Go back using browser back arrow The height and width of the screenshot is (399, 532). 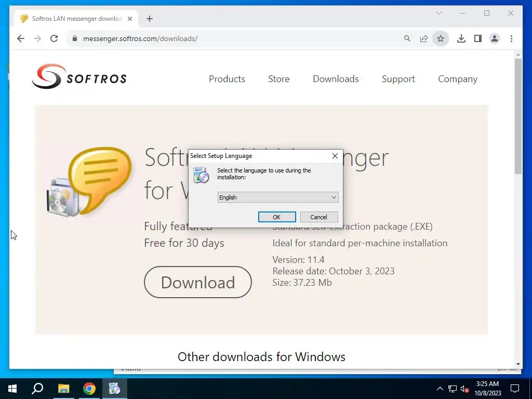click(21, 38)
